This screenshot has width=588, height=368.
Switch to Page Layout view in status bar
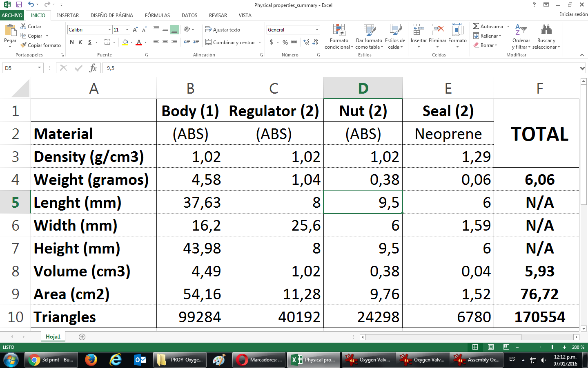tap(491, 347)
